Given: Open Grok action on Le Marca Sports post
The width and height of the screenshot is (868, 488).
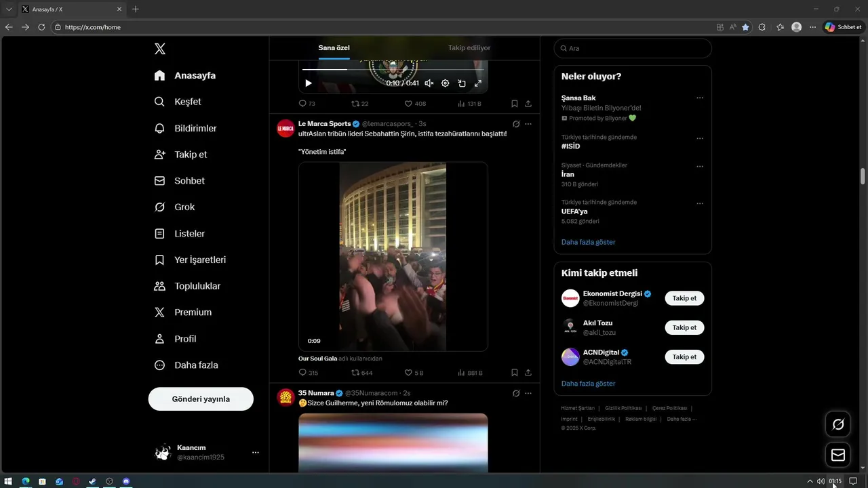Looking at the screenshot, I should (x=516, y=124).
